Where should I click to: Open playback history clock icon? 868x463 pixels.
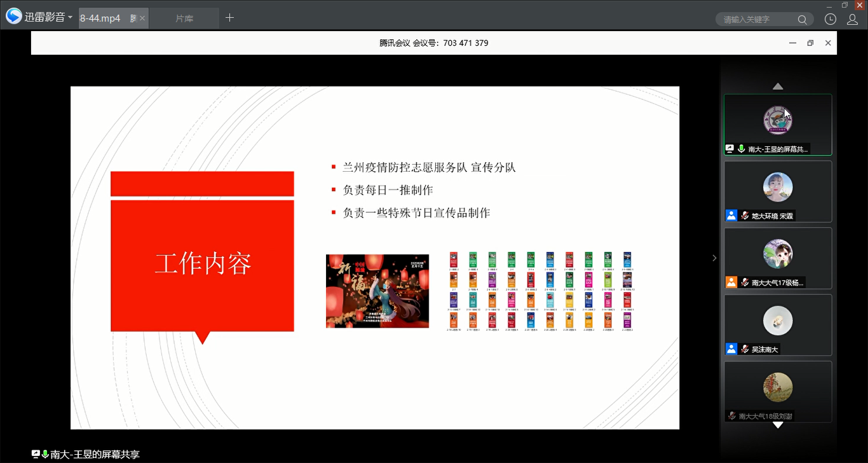[x=831, y=19]
